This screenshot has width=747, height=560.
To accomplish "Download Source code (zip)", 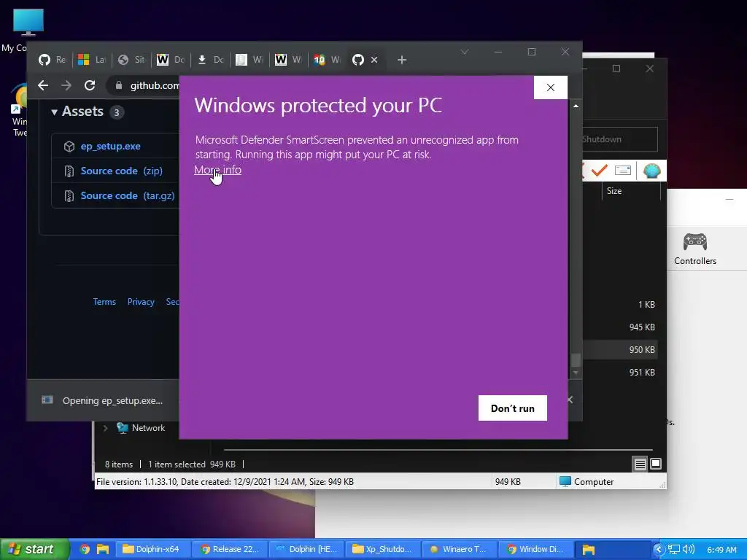I will click(122, 171).
